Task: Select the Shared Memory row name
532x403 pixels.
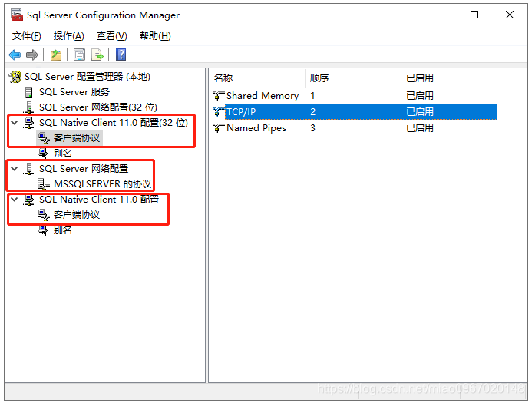Action: click(263, 96)
